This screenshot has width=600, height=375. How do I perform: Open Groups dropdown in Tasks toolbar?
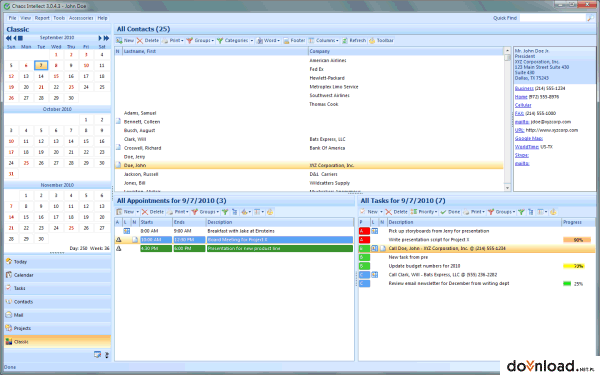point(502,212)
